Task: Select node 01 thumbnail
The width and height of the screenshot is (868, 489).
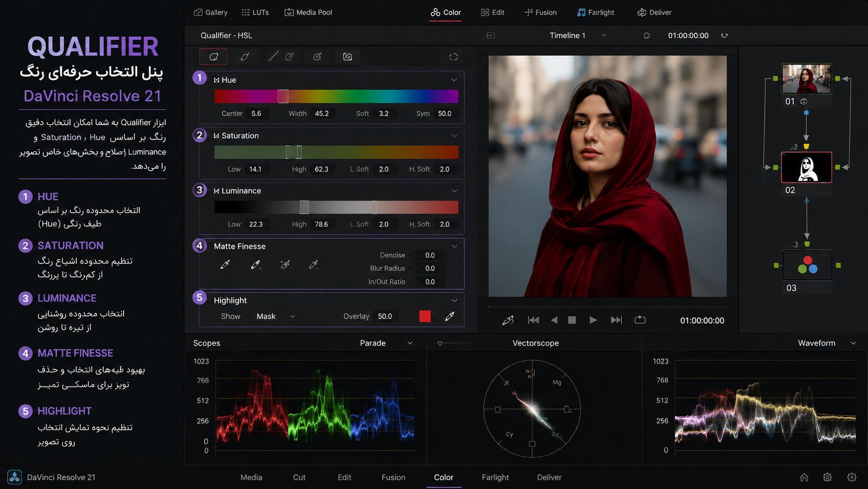Action: point(806,78)
